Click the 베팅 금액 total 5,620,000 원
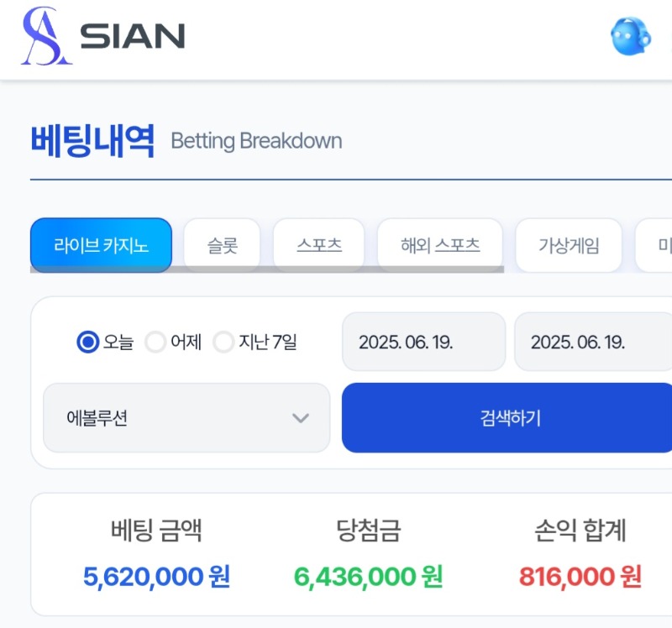This screenshot has height=628, width=672. pyautogui.click(x=156, y=577)
